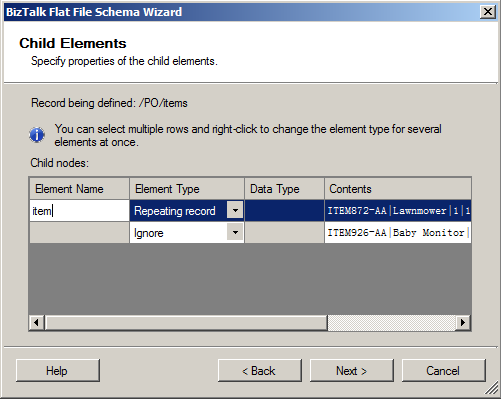Close the wizard with the X button
Screen dimensions: 501x399
pos(488,12)
